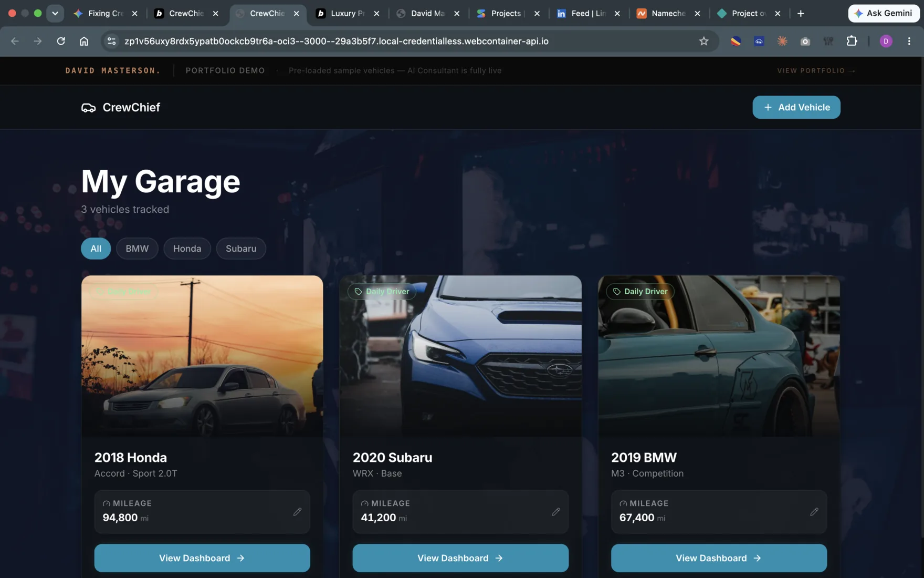This screenshot has width=924, height=578.
Task: Click the 94,800 mileage value
Action: coord(120,518)
